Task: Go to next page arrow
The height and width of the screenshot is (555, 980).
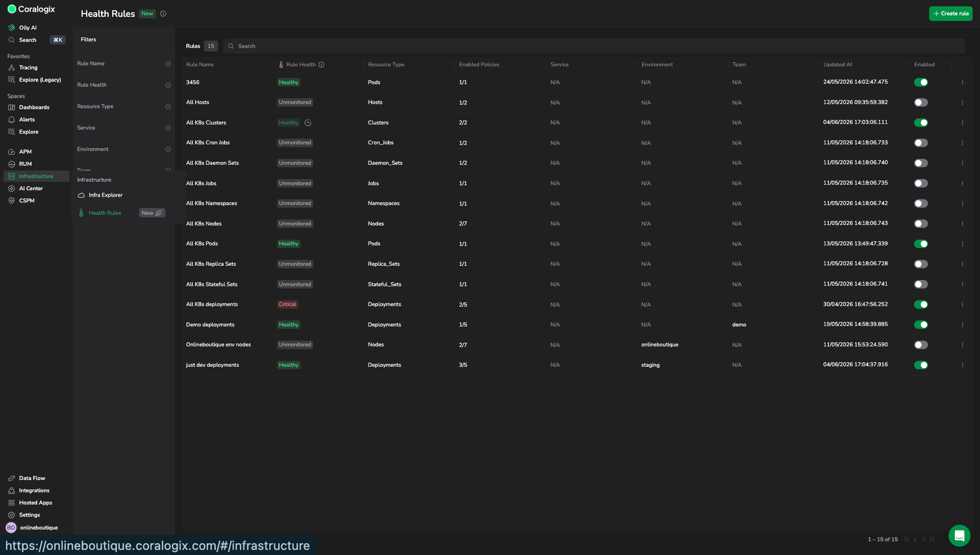Action: 923,539
